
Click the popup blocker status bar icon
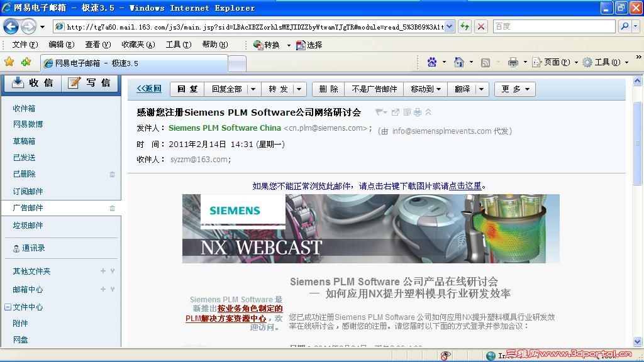tap(445, 356)
